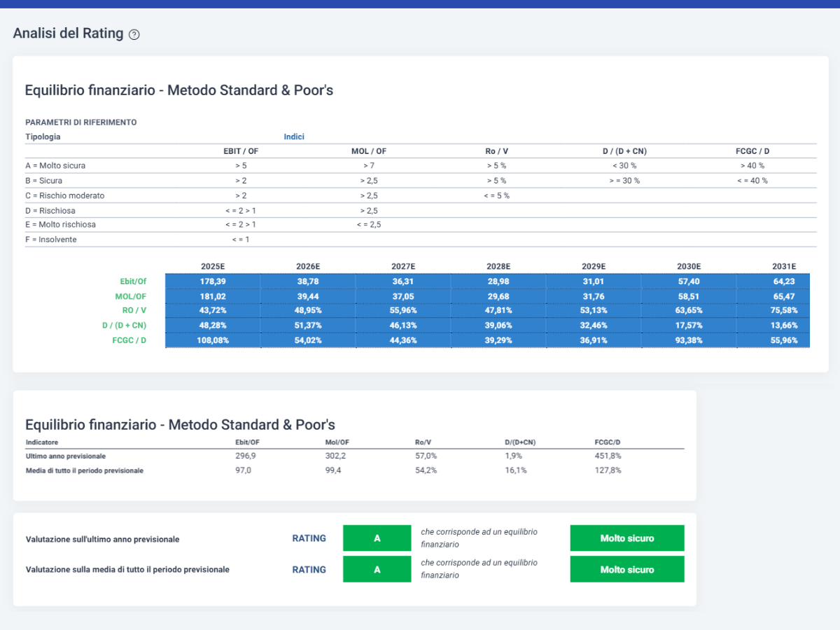Click Molto sicuro badge for ultimo anno previsionale
Screen dimensions: 840x630
pos(627,538)
